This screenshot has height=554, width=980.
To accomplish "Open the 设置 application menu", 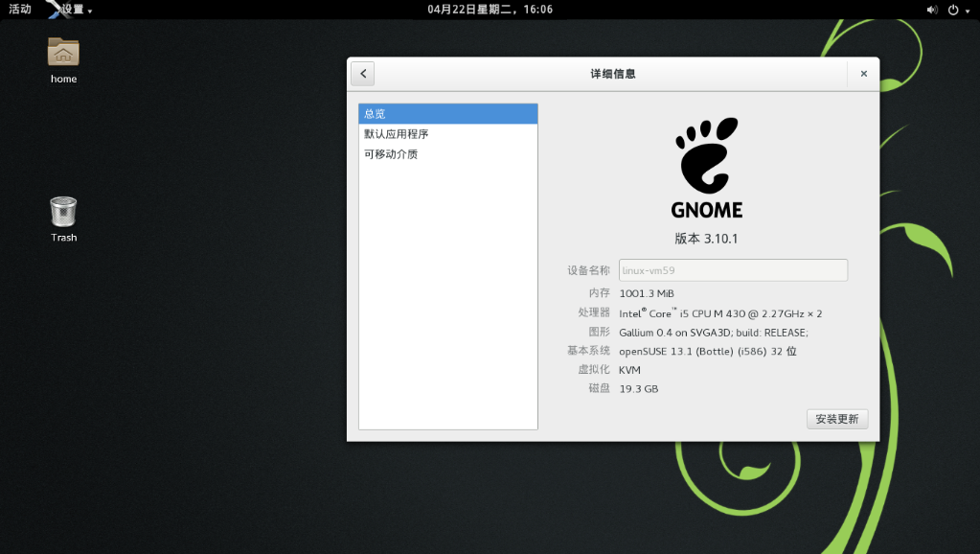I will click(71, 10).
